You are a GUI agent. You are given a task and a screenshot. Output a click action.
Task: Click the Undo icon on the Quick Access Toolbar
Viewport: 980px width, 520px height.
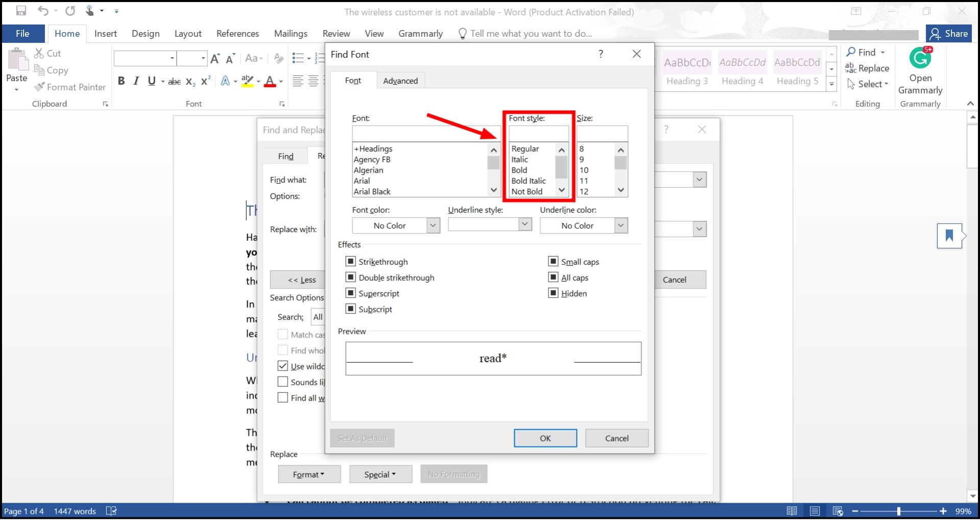43,11
